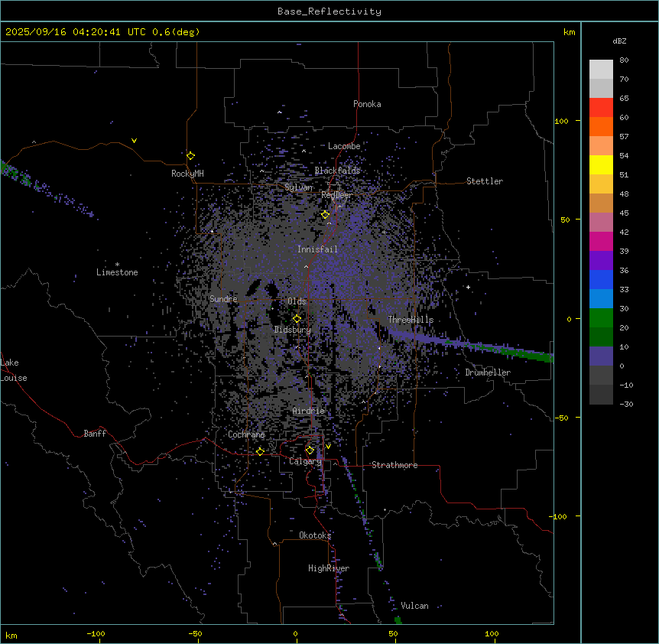Select the red 60-65 dBZ legend swatch
Image resolution: width=659 pixels, height=644 pixels.
click(x=601, y=108)
